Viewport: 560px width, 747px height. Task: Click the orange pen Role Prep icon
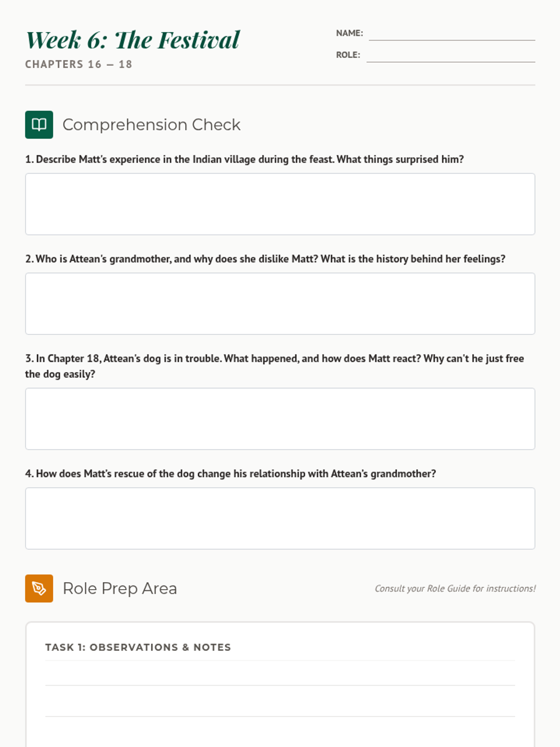[x=39, y=588]
